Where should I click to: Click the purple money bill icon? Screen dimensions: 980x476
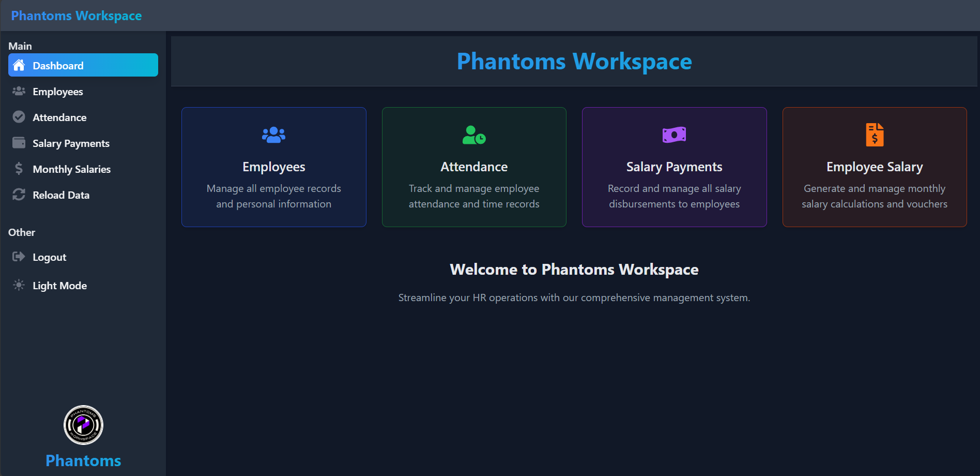674,135
